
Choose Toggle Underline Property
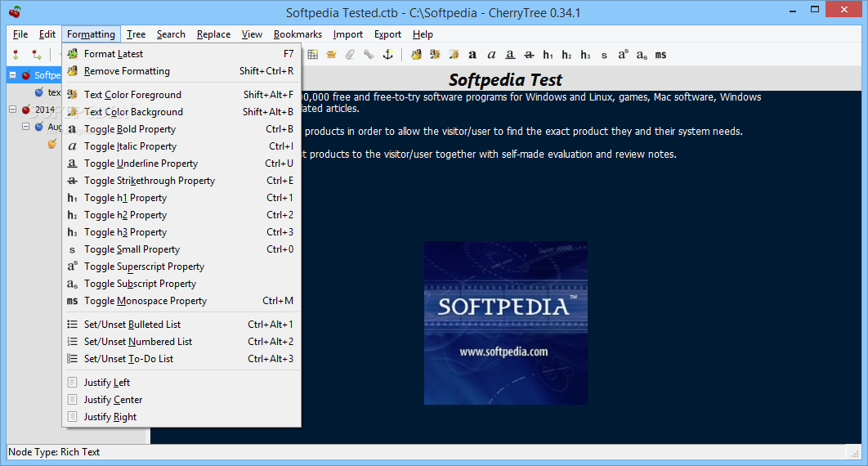(x=181, y=164)
